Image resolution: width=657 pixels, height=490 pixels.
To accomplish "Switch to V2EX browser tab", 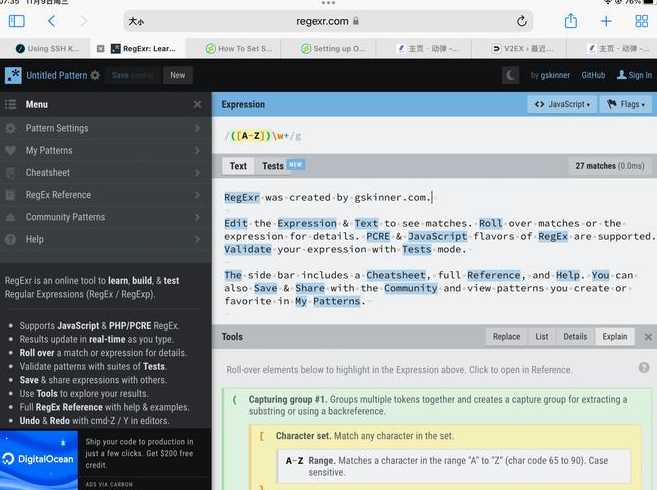I will pyautogui.click(x=522, y=49).
